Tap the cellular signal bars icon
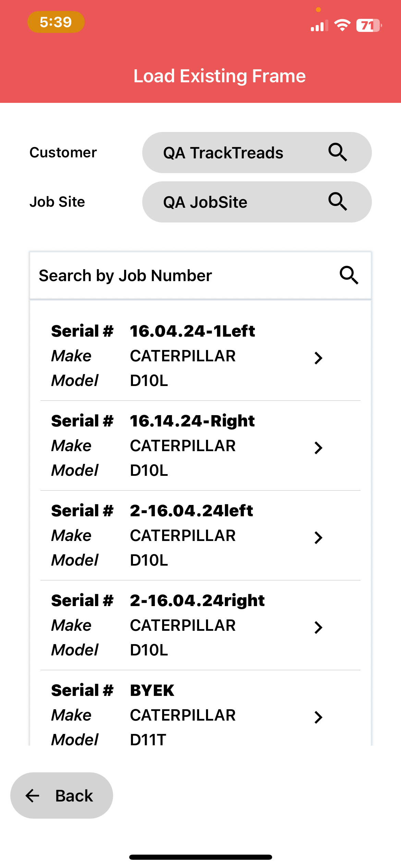This screenshot has height=868, width=401. (319, 26)
